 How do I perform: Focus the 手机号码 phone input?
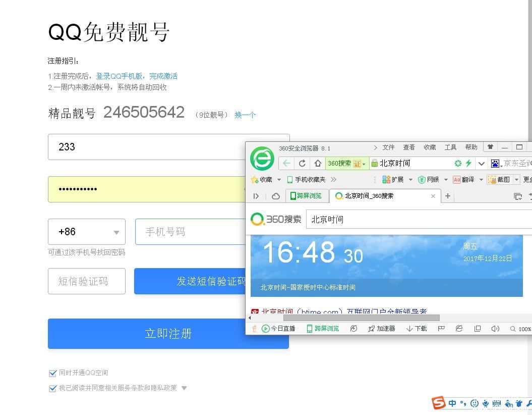coord(190,232)
